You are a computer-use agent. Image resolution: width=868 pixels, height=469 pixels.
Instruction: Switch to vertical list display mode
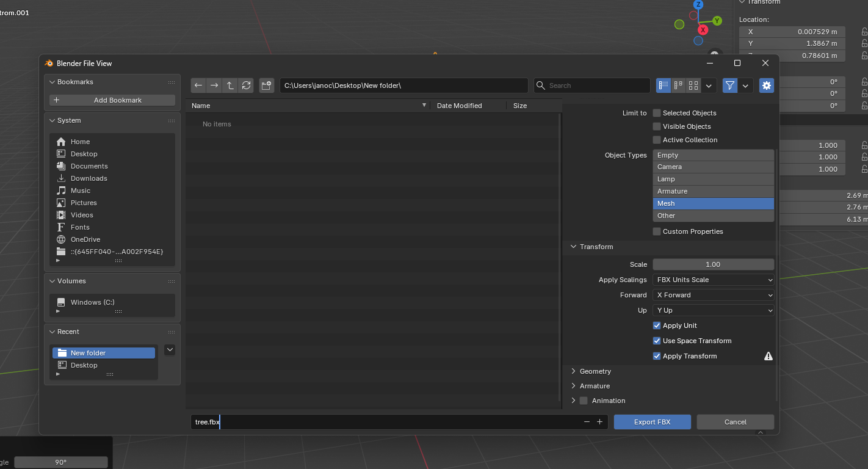pos(664,85)
